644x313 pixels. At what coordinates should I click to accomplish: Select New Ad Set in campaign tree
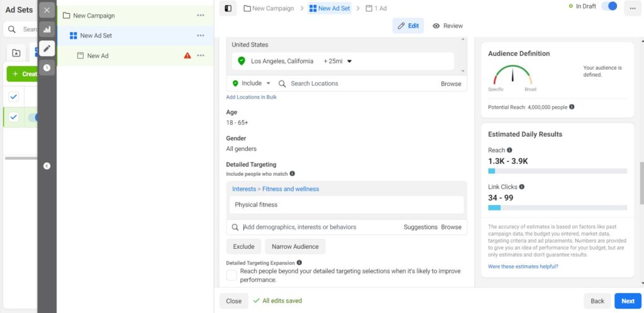(x=96, y=36)
